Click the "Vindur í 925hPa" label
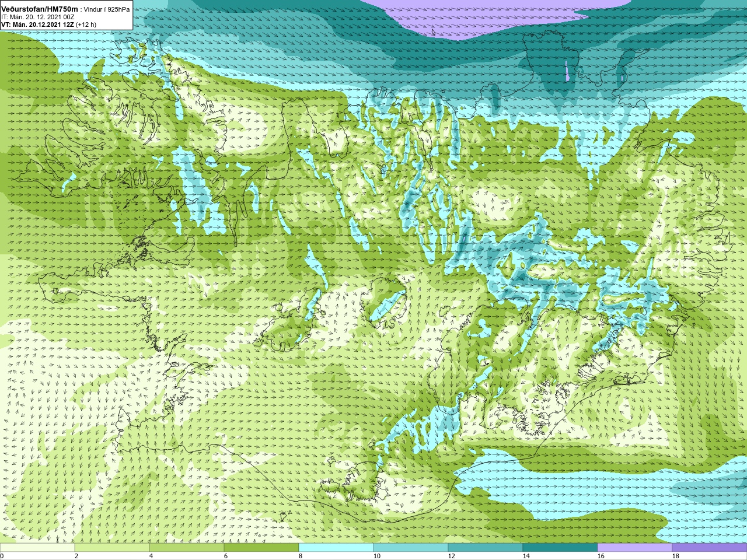This screenshot has height=560, width=747. point(107,9)
